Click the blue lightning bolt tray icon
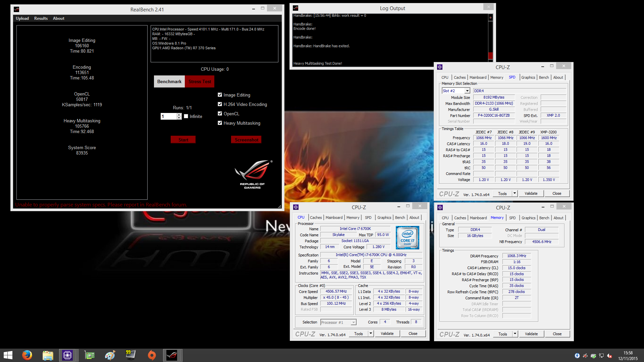 click(577, 356)
